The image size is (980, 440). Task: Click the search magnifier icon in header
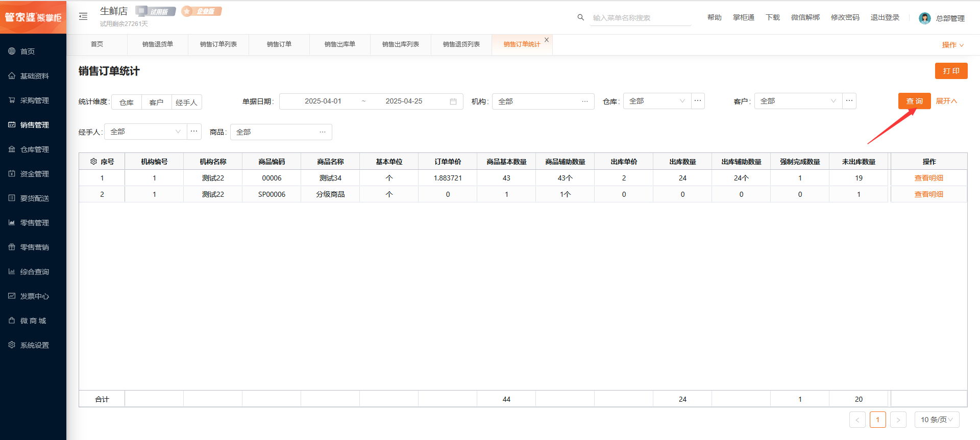pyautogui.click(x=580, y=17)
